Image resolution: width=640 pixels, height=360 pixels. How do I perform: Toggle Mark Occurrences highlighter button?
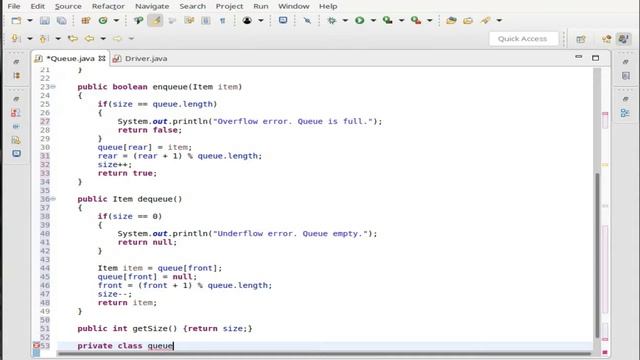[155, 20]
